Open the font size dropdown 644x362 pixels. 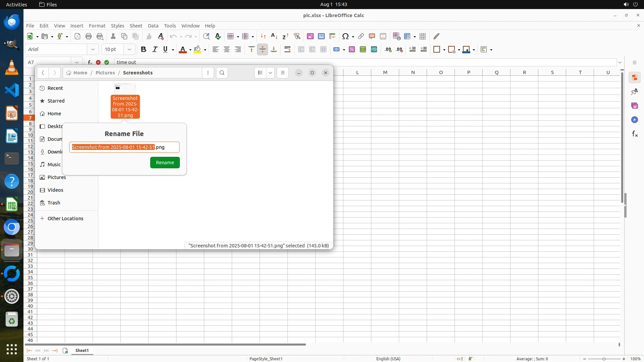tap(129, 49)
